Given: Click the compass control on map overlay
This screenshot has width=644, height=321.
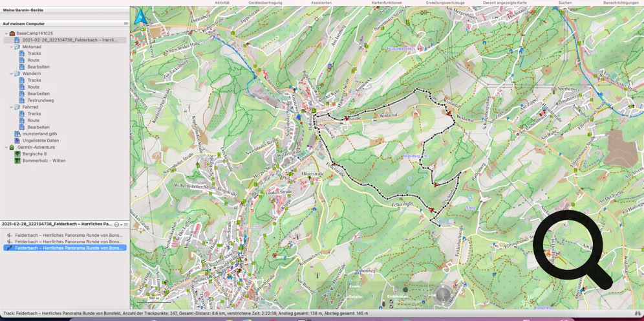Looking at the screenshot, I should pyautogui.click(x=443, y=294).
